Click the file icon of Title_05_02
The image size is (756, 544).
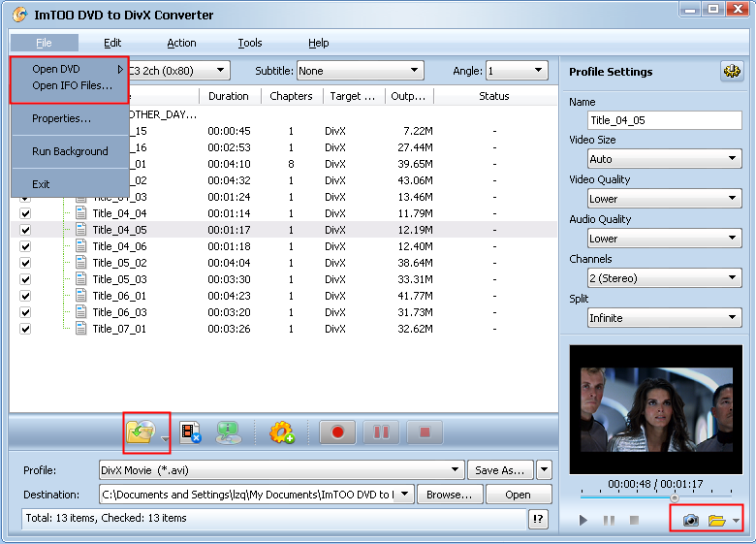tap(81, 263)
